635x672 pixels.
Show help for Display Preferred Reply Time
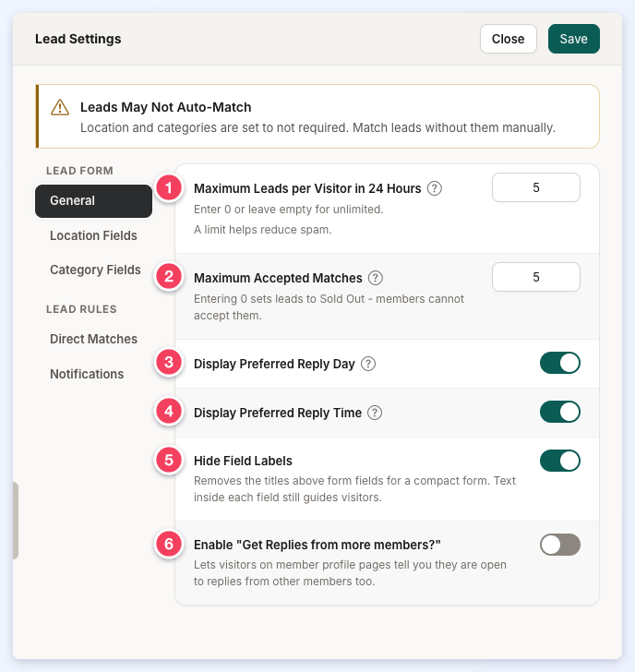click(375, 413)
